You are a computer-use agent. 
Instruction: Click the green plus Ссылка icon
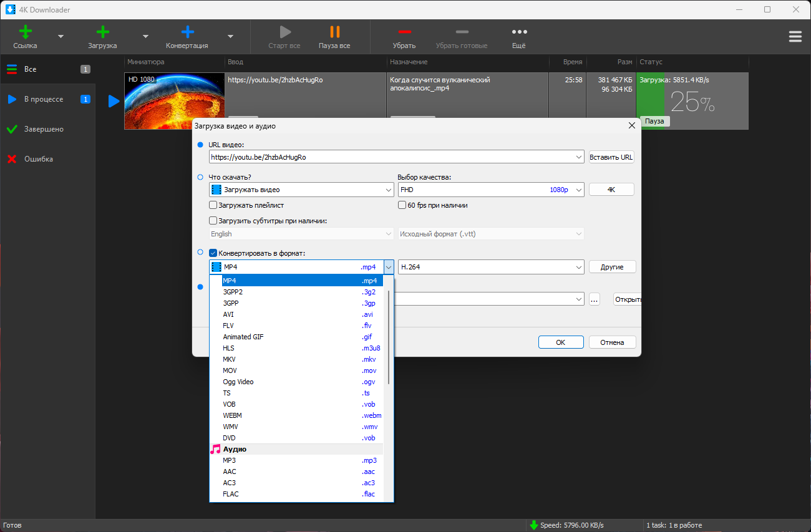tap(26, 32)
